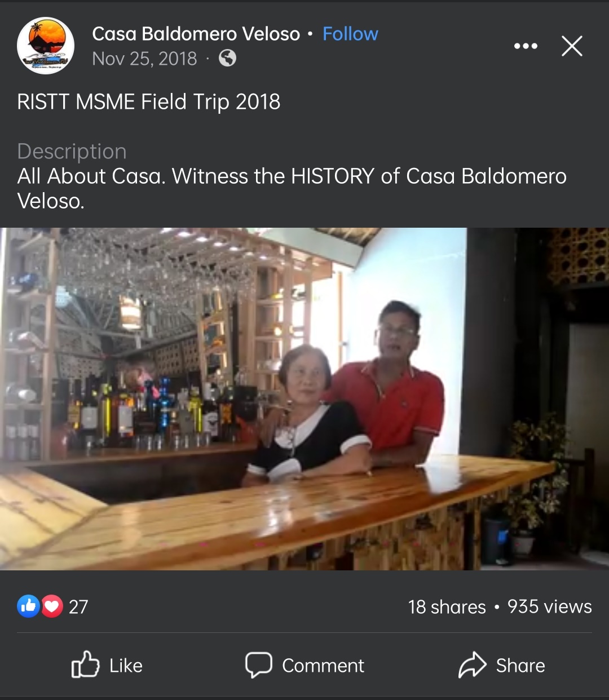Screen dimensions: 609x700
Task: Follow Casa Baldomero Veloso page
Action: pyautogui.click(x=350, y=34)
